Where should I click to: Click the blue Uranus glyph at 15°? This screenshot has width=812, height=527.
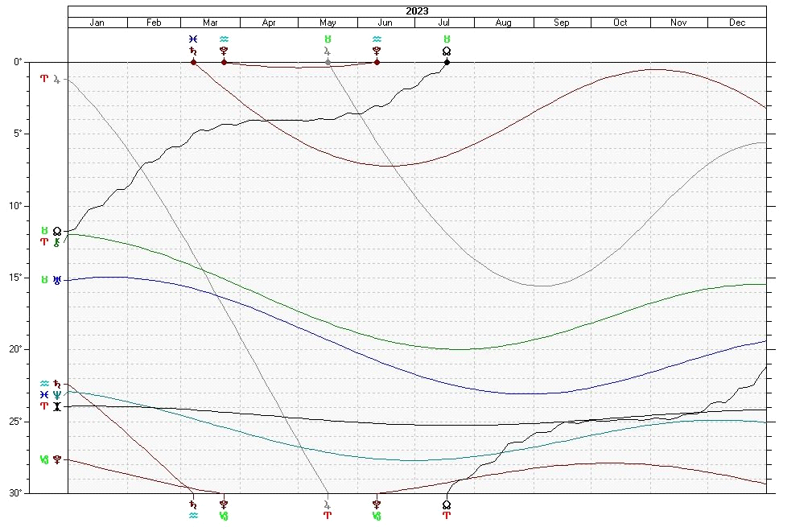tap(57, 280)
